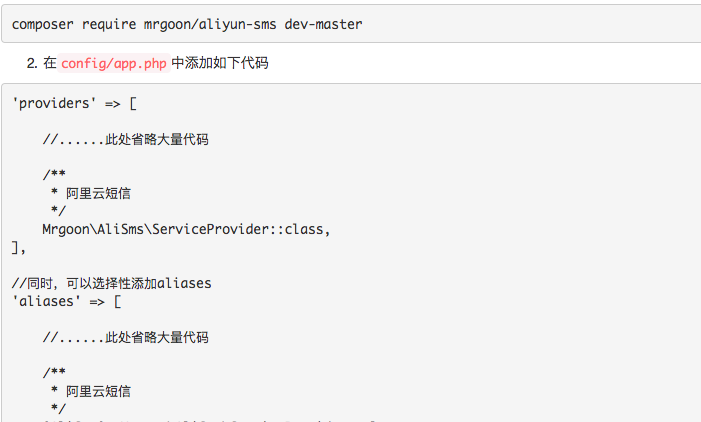Click the 'aliases' => [ line
This screenshot has height=422, width=701.
(67, 302)
